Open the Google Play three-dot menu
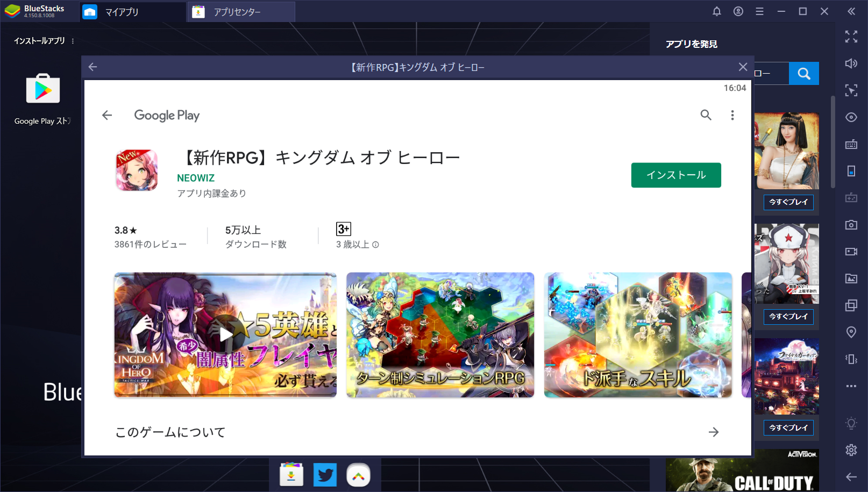The image size is (868, 492). tap(732, 115)
